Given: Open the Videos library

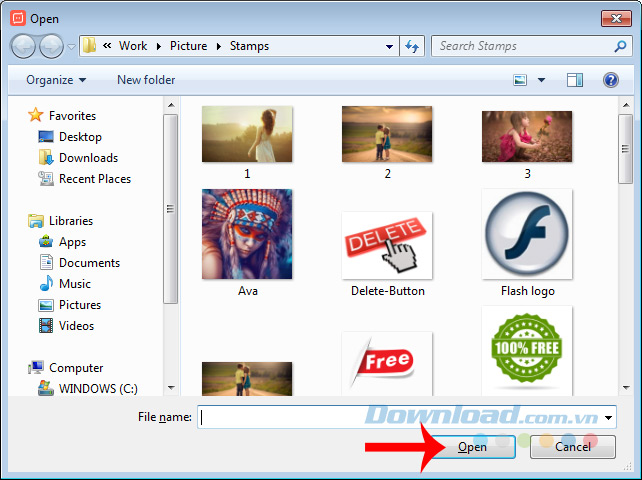Looking at the screenshot, I should [76, 326].
